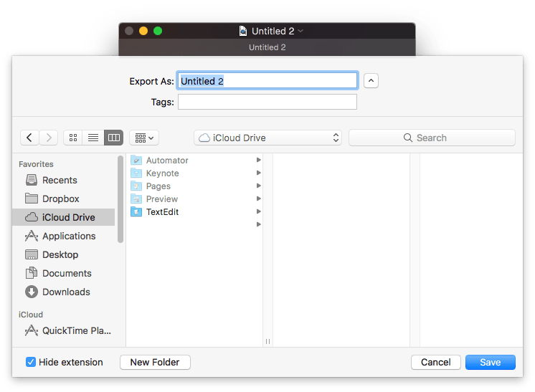
Task: Click the Automator folder icon
Action: click(x=136, y=160)
